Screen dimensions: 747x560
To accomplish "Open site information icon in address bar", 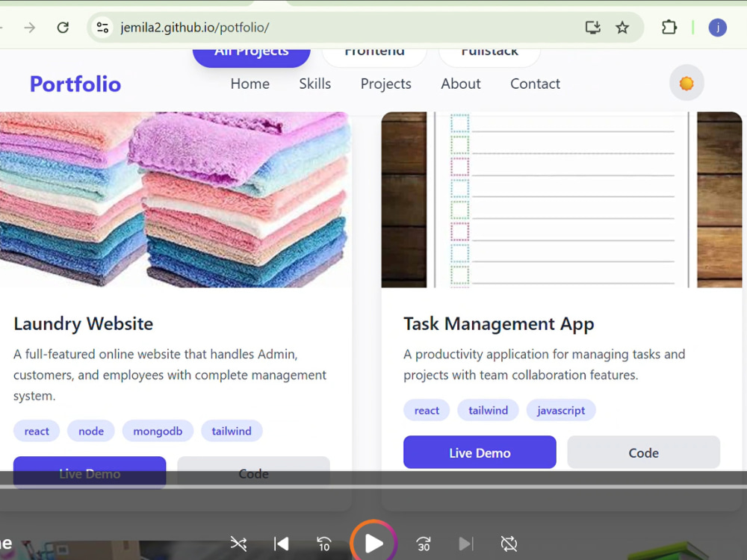I will coord(102,28).
